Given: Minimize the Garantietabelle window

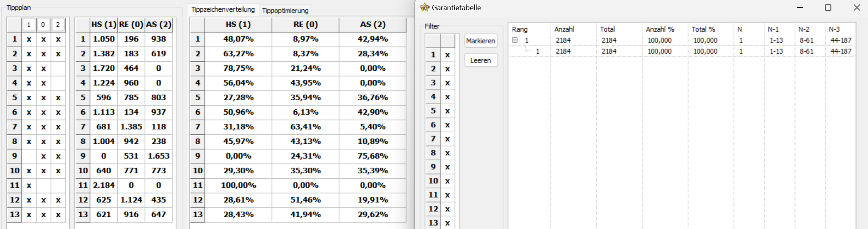Looking at the screenshot, I should coord(800,8).
